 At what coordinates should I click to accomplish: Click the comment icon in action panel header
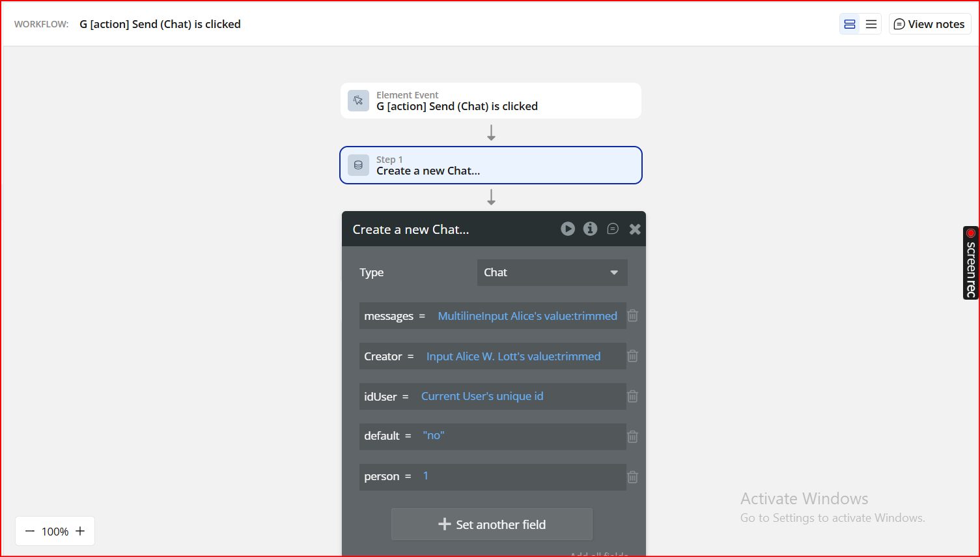(x=613, y=229)
